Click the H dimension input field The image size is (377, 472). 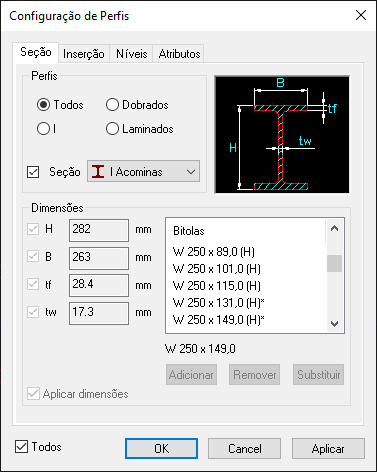coord(99,230)
